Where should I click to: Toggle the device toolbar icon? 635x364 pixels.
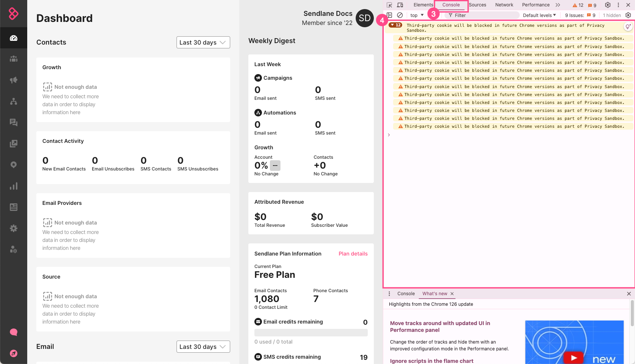pyautogui.click(x=400, y=5)
